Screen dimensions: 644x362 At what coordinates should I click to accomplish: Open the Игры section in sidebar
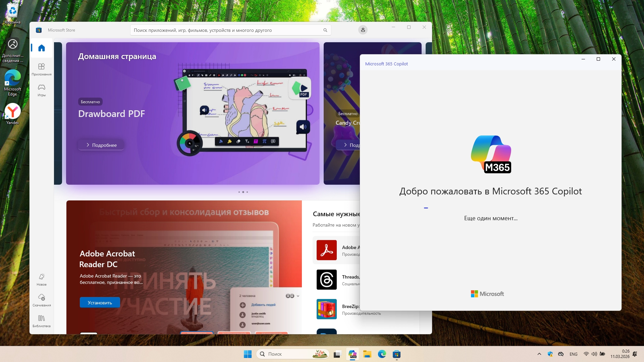point(42,90)
